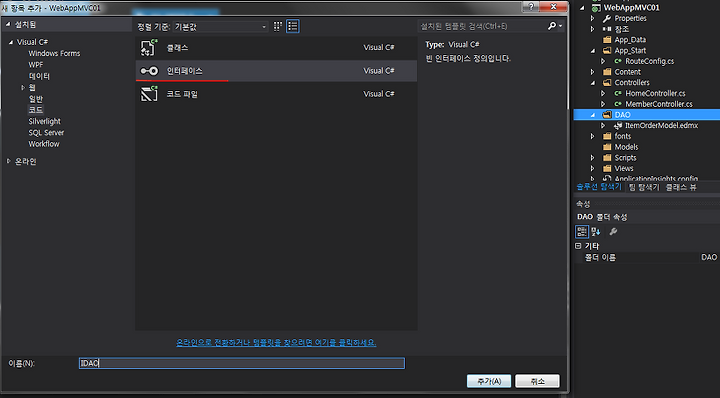Switch to medium list view

(292, 26)
